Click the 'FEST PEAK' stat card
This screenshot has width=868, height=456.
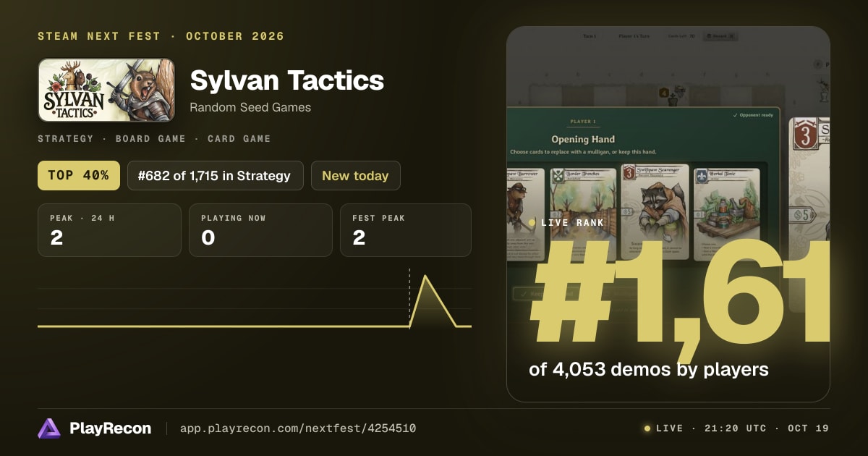[x=406, y=230]
